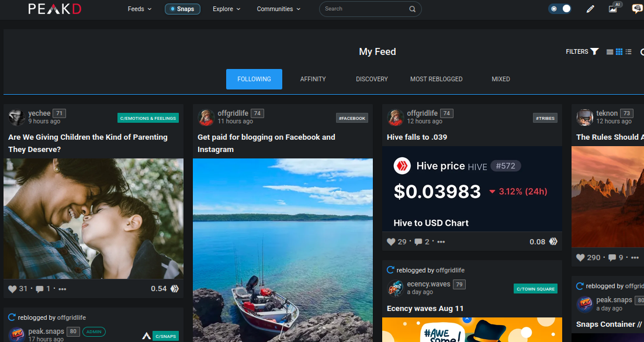Open the Hive price chart thumbnail
Image resolution: width=644 pixels, height=342 pixels.
click(x=472, y=189)
